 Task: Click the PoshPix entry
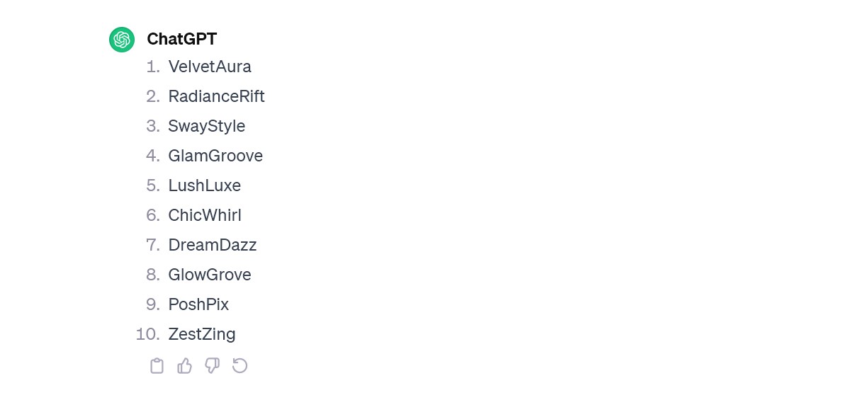coord(198,304)
